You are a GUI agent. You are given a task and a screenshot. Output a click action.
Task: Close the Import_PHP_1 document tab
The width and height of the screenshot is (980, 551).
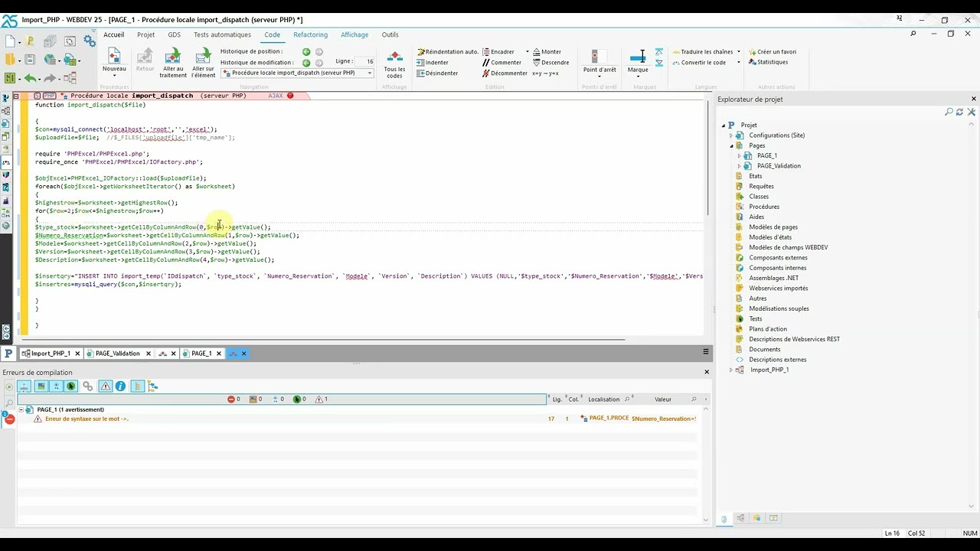77,354
